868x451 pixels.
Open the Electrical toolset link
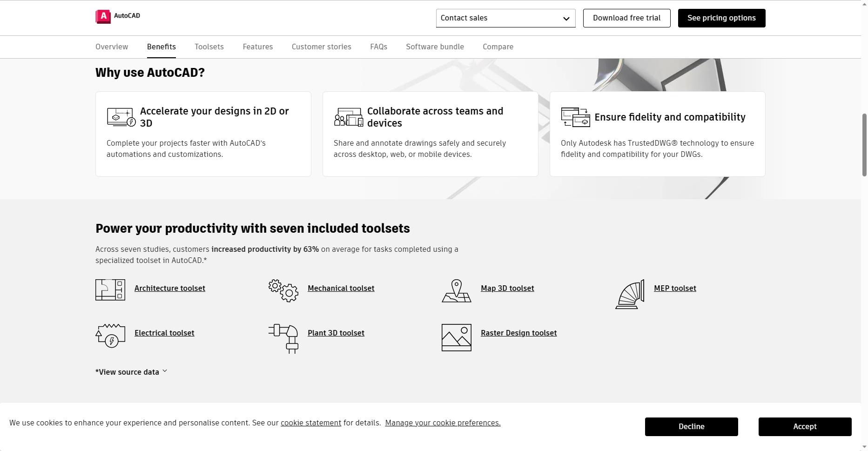(164, 333)
